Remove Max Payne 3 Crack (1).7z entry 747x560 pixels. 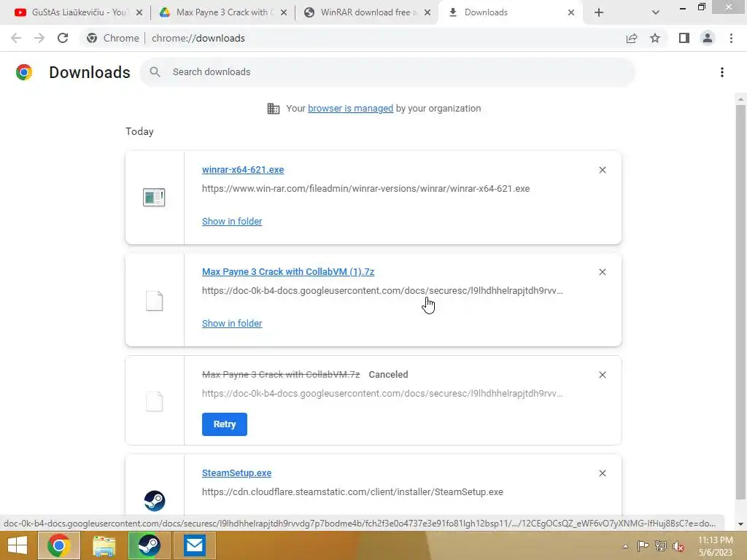(x=602, y=272)
